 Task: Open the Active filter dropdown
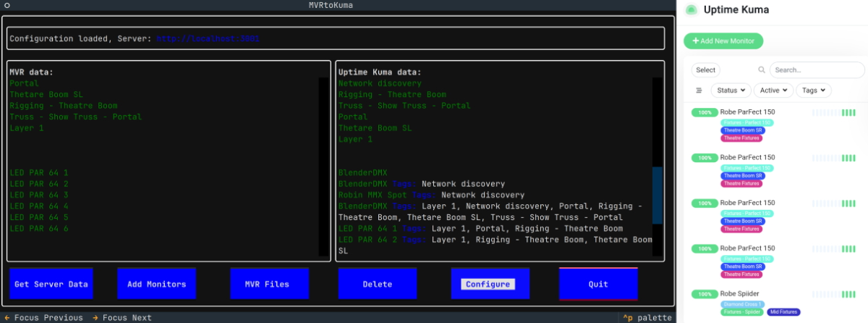773,91
